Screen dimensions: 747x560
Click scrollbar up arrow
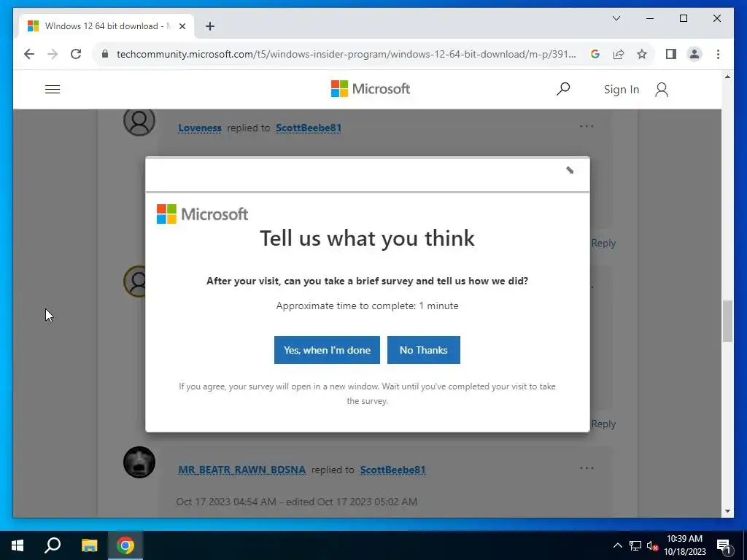pyautogui.click(x=727, y=76)
